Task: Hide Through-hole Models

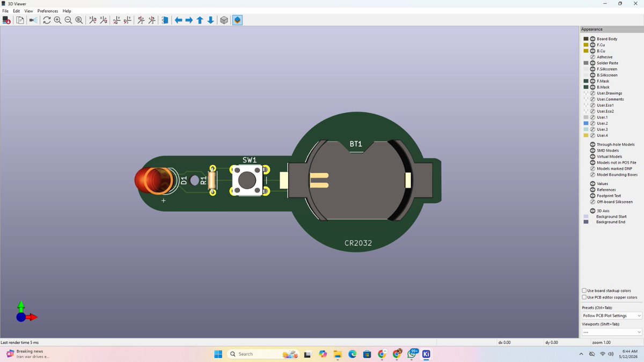Action: click(593, 145)
